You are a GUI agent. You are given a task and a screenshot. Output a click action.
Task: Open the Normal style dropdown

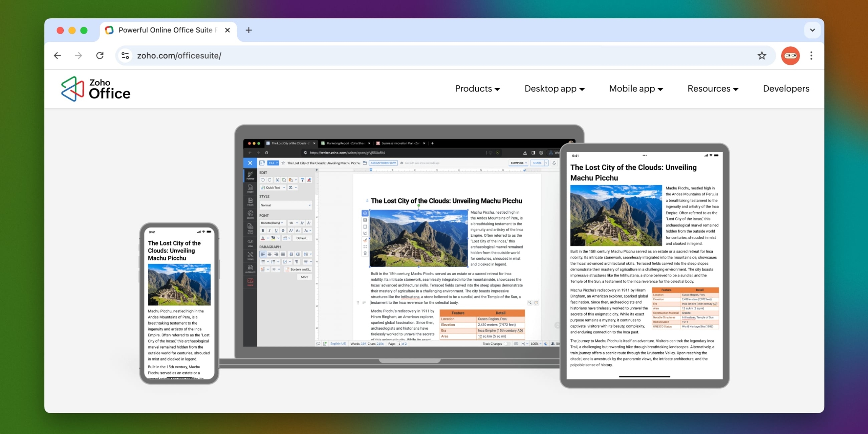pyautogui.click(x=285, y=205)
